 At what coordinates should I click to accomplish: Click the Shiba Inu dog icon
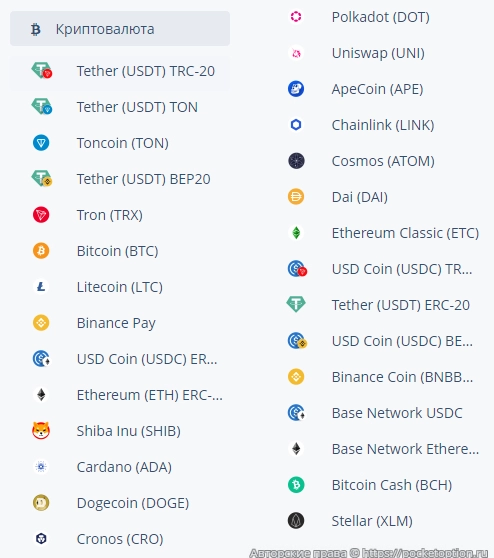point(41,431)
